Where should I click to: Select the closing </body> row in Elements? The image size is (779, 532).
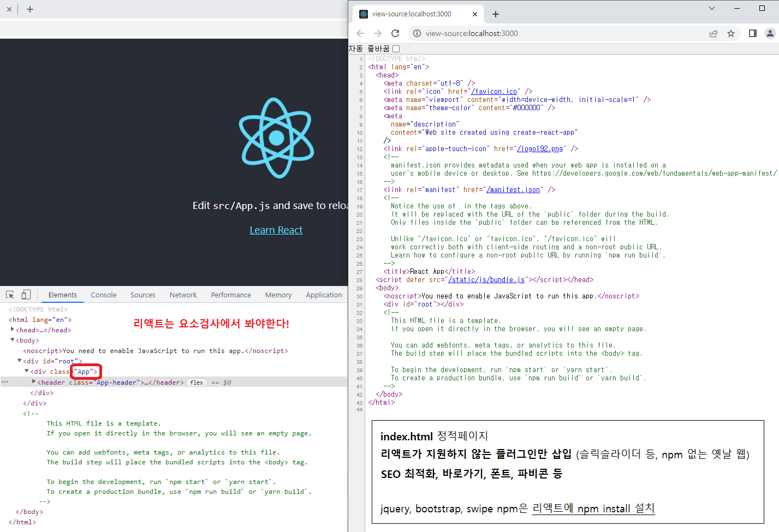[x=174, y=512]
